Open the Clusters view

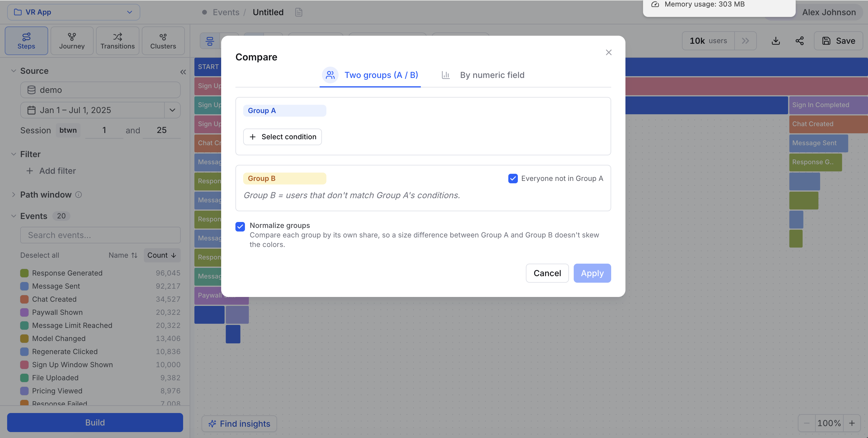[163, 41]
